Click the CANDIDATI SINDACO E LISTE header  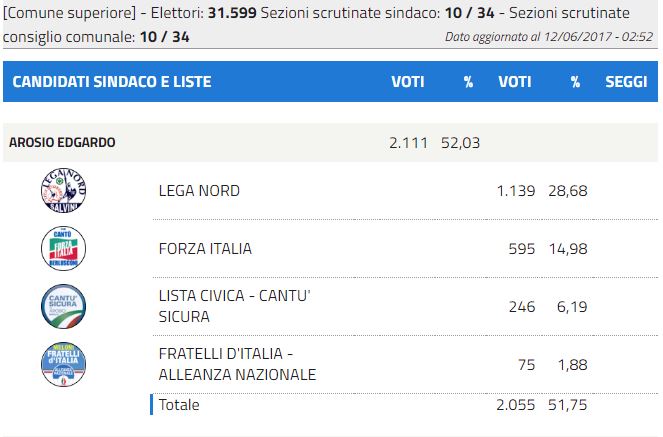click(112, 82)
